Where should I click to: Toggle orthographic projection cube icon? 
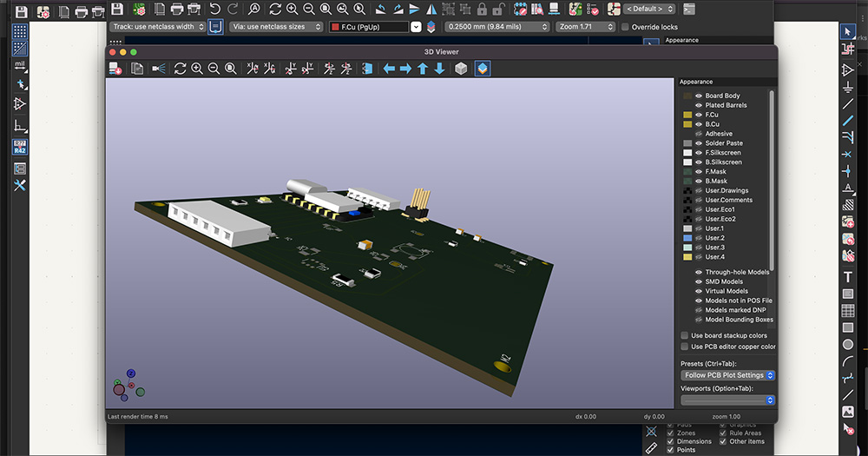pos(461,68)
